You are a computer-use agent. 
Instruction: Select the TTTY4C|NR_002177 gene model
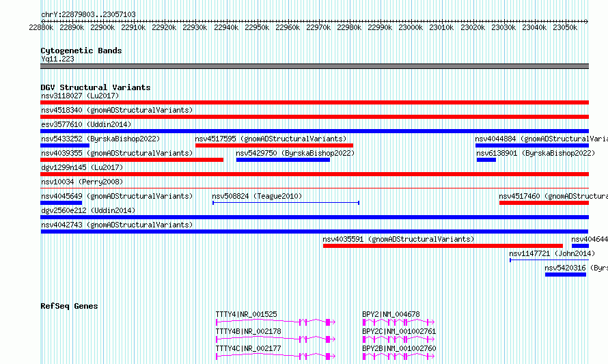[x=275, y=356]
